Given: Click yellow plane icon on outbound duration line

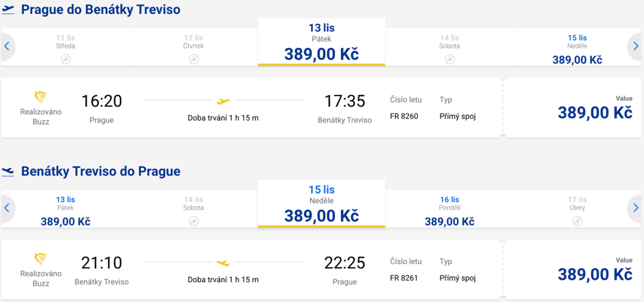Looking at the screenshot, I should tap(223, 100).
